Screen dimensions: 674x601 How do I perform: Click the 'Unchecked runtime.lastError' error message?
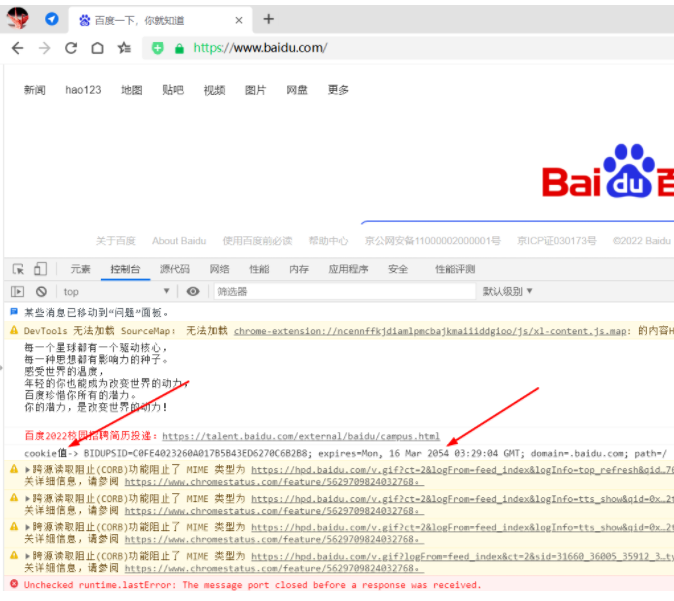253,585
